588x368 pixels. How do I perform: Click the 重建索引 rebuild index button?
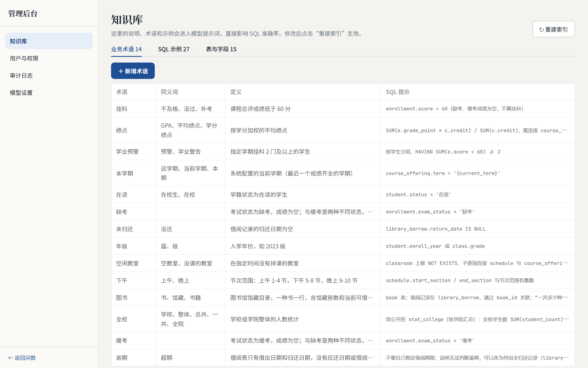click(x=553, y=29)
